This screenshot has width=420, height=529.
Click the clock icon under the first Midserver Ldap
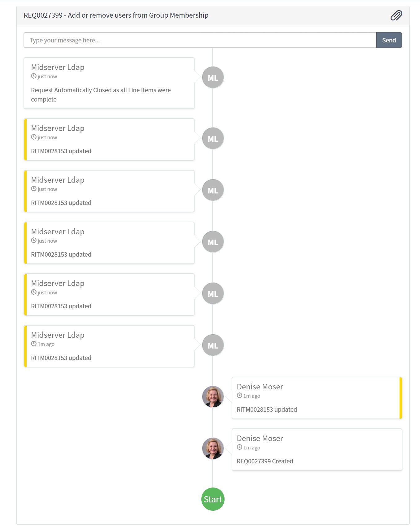pos(33,76)
